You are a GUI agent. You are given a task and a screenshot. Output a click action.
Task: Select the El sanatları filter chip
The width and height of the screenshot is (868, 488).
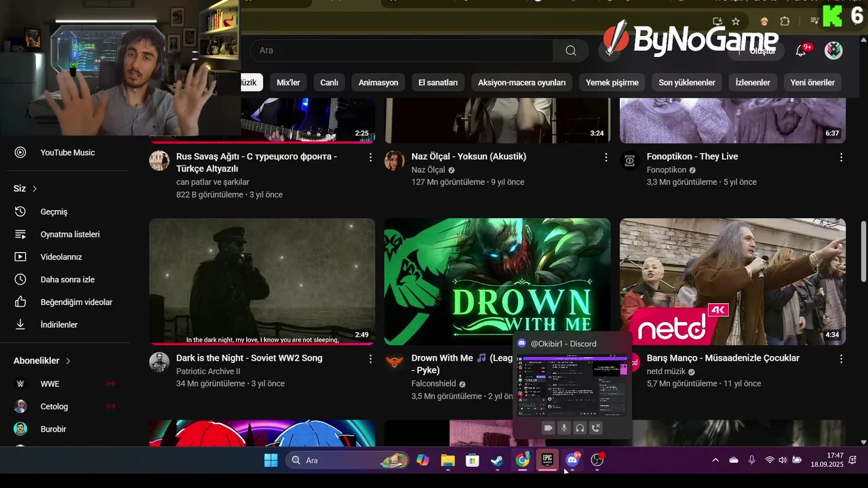pos(438,83)
